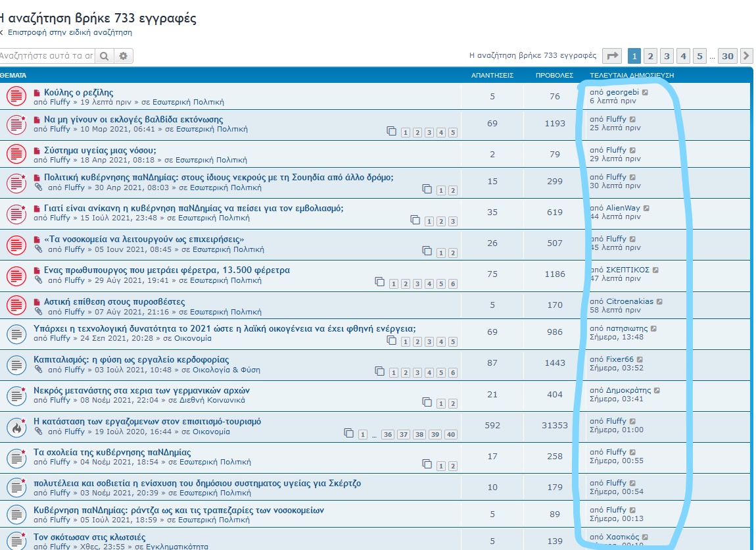756x550 pixels.
Task: Click pages icon in Να μη γίνουν οι εκλογές row
Action: (x=392, y=131)
